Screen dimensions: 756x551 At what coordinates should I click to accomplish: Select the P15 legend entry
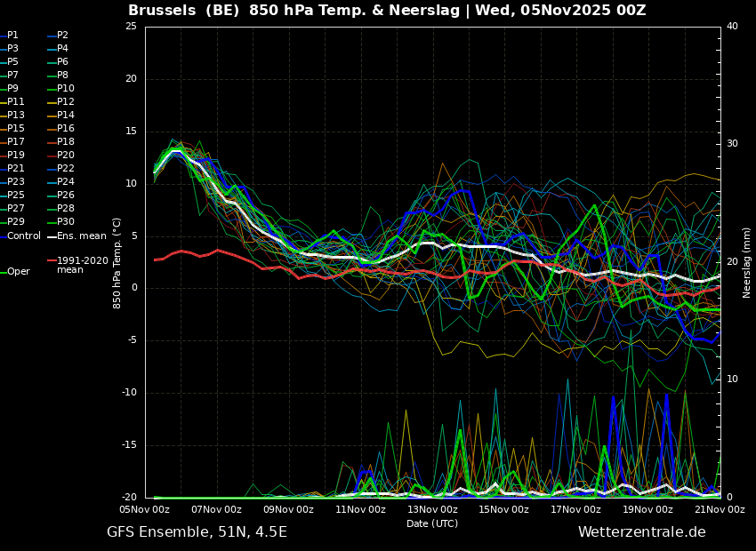tap(12, 128)
